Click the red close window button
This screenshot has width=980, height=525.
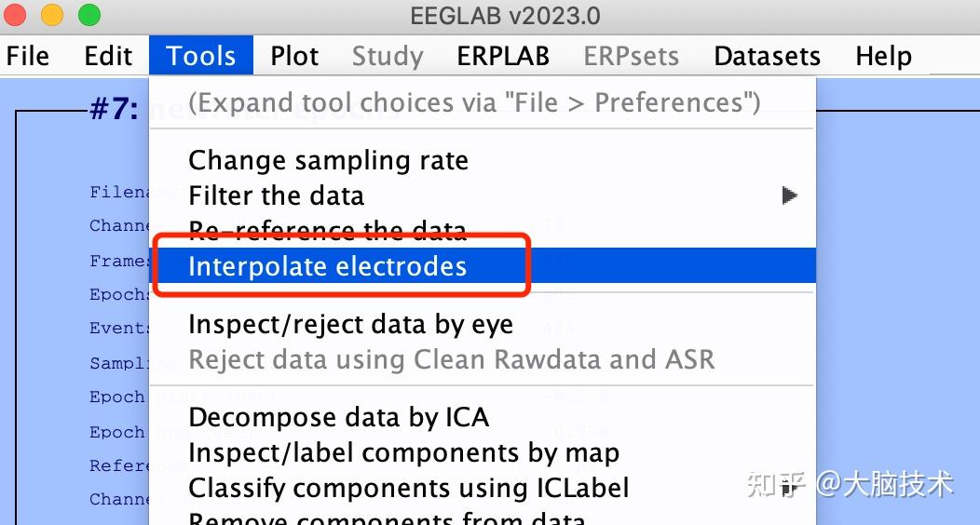18,15
